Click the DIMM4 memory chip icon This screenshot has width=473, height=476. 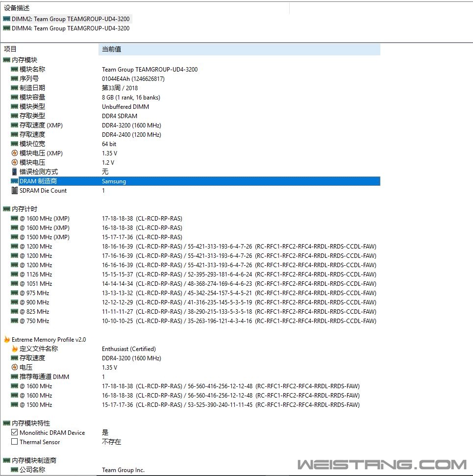click(x=6, y=28)
